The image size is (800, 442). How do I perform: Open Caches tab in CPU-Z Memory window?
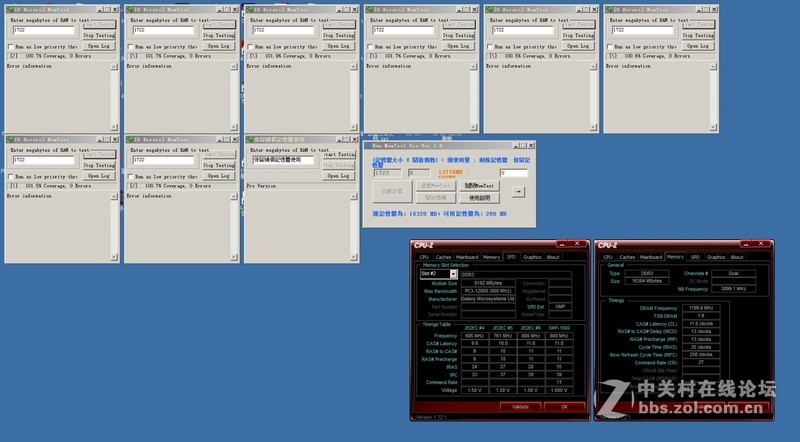click(x=627, y=257)
